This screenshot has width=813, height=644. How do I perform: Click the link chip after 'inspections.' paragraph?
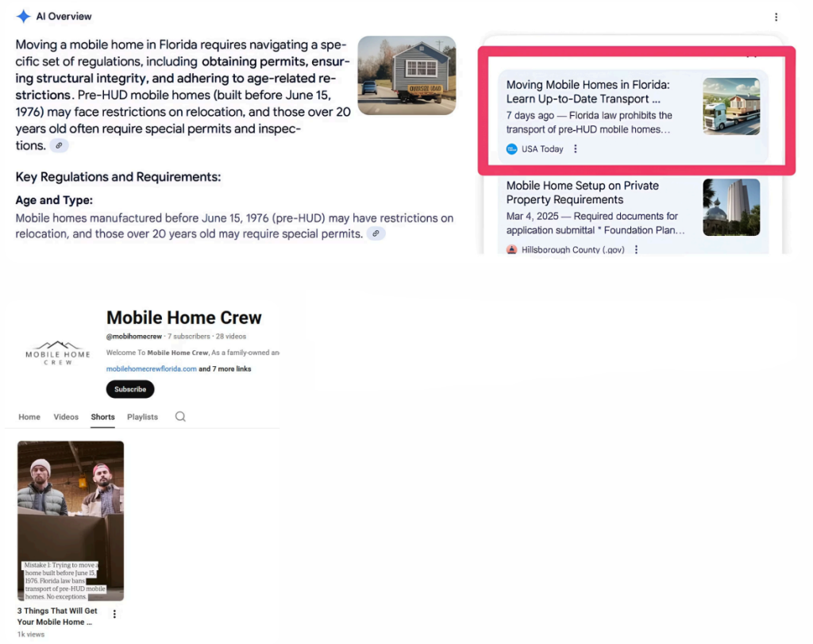(59, 145)
